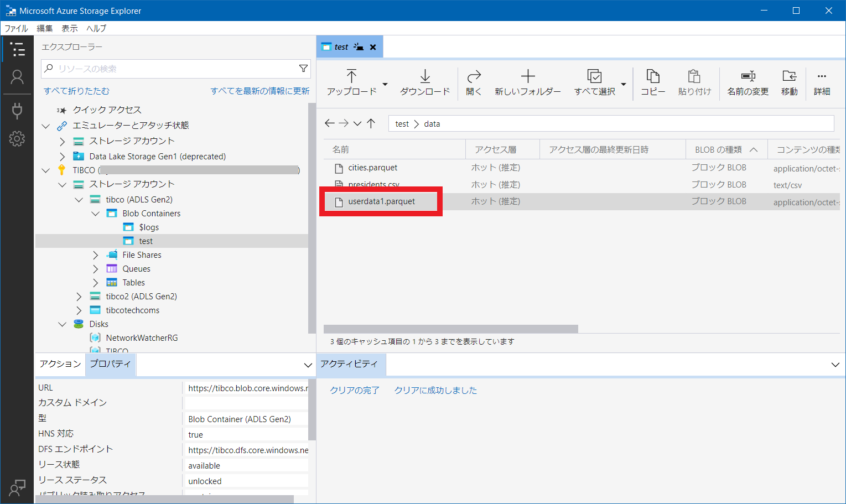Click the Upload toolbar button
Screen dimensions: 846x504
351,83
